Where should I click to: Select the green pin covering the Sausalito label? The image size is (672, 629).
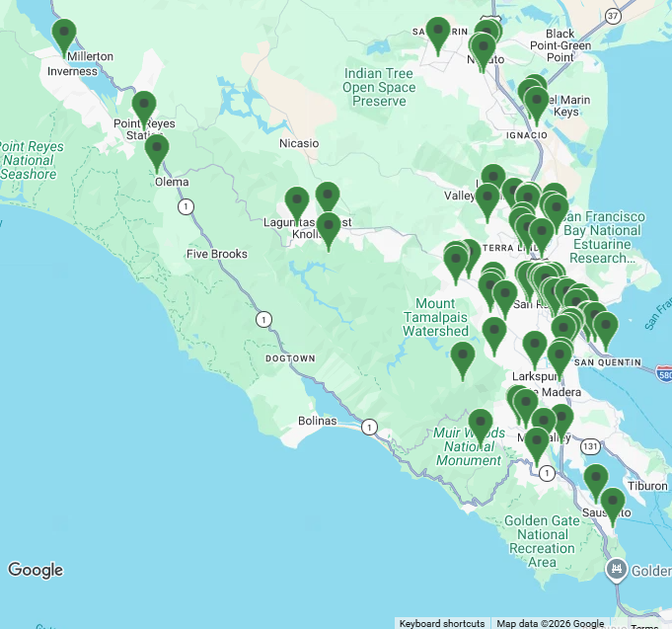(613, 508)
